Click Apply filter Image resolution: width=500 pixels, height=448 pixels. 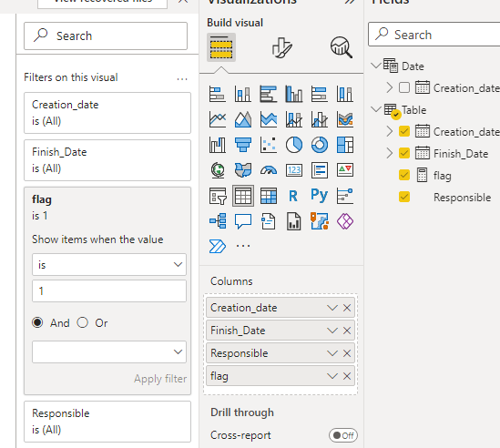[x=160, y=379]
